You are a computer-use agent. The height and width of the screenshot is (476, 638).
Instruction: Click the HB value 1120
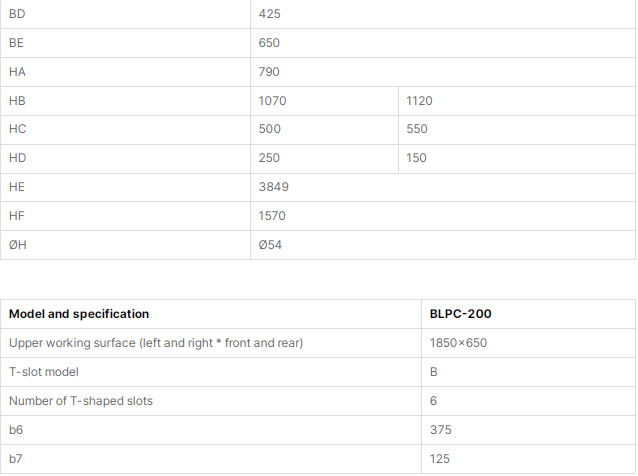point(419,101)
